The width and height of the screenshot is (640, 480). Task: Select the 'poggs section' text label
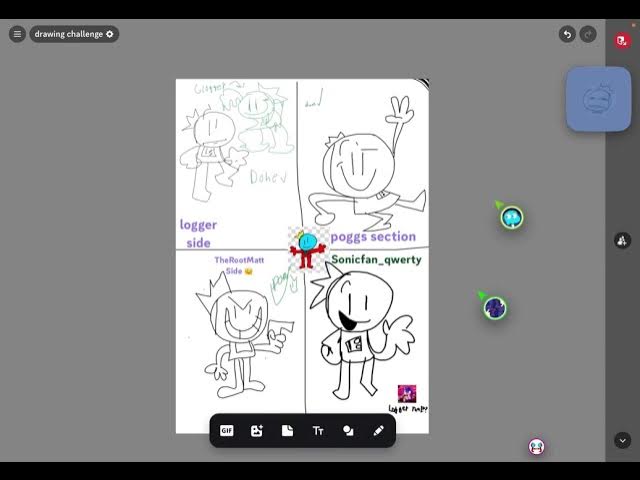pos(373,237)
